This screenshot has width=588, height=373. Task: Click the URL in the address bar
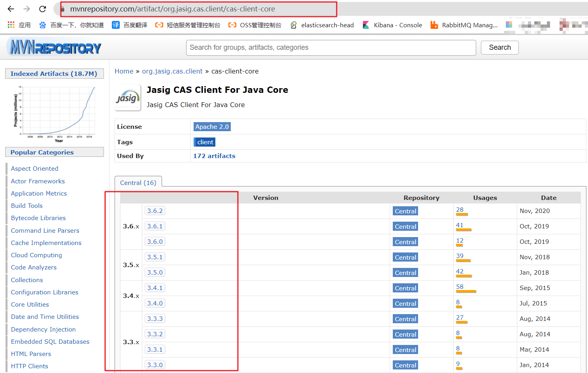tap(173, 9)
